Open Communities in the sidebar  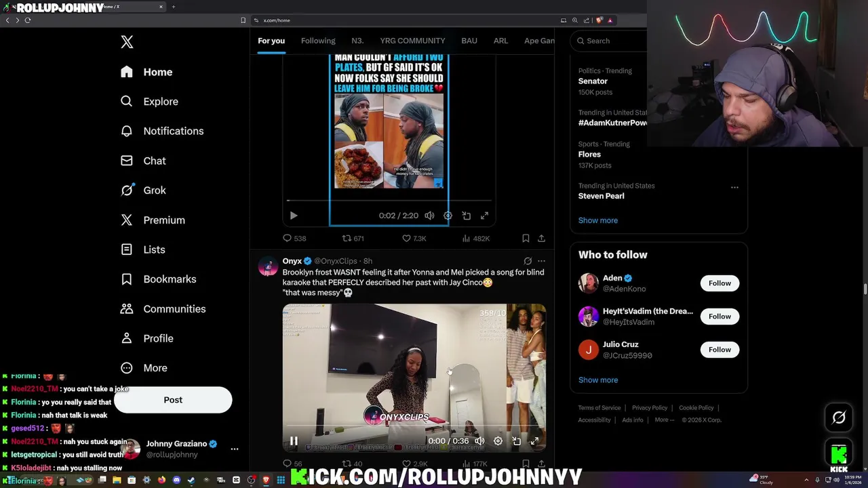(163, 309)
